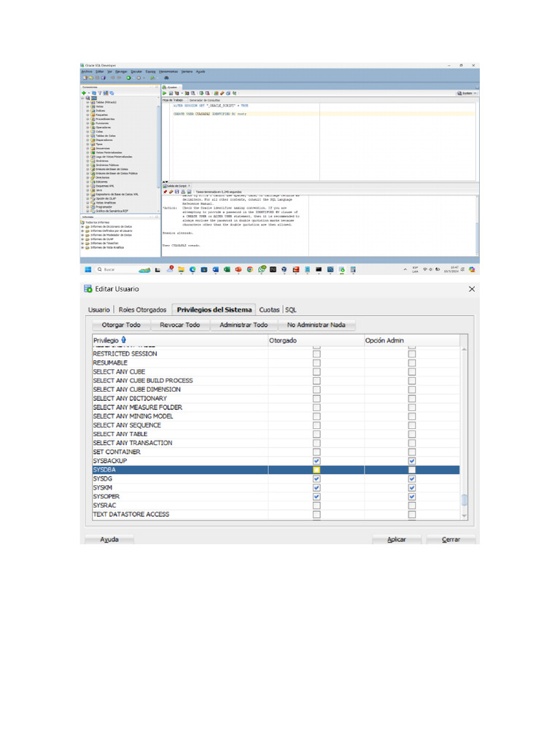Click the binoculars icon in main toolbar
Screen dimensions: 560x747
pos(167,78)
